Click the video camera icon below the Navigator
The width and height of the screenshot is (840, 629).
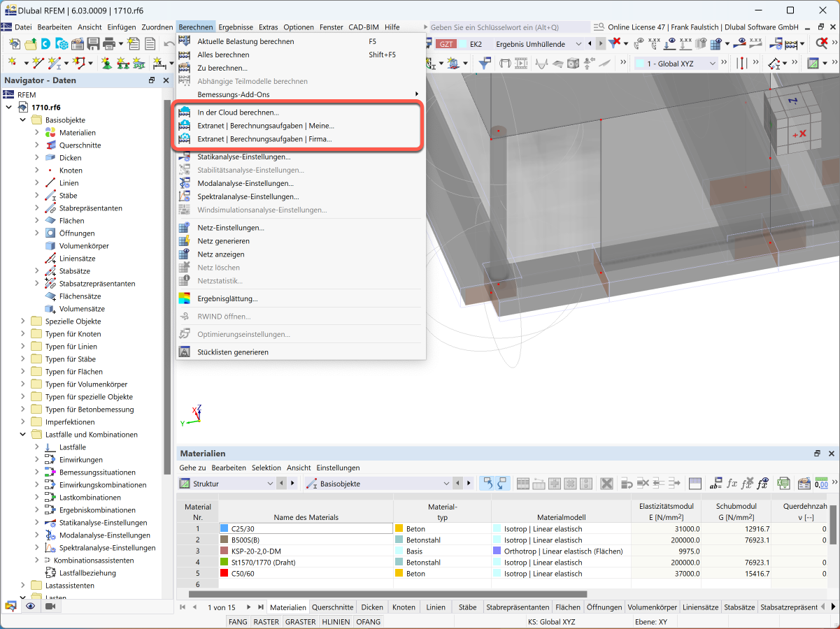coord(50,607)
